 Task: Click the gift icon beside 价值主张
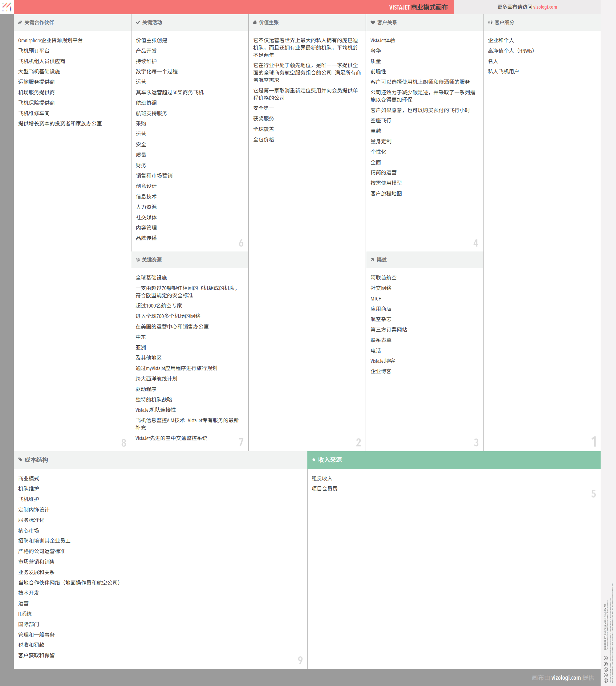coord(255,23)
